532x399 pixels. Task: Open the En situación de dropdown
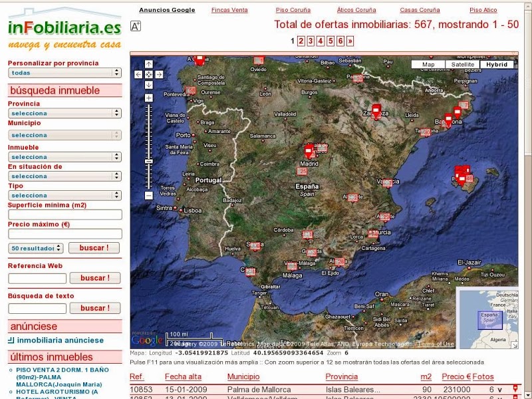coord(65,176)
